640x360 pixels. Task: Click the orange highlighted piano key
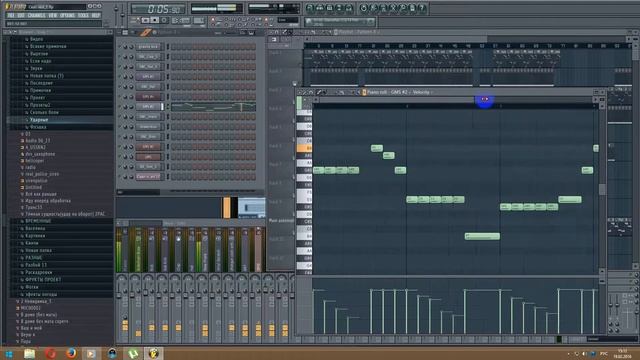point(304,148)
